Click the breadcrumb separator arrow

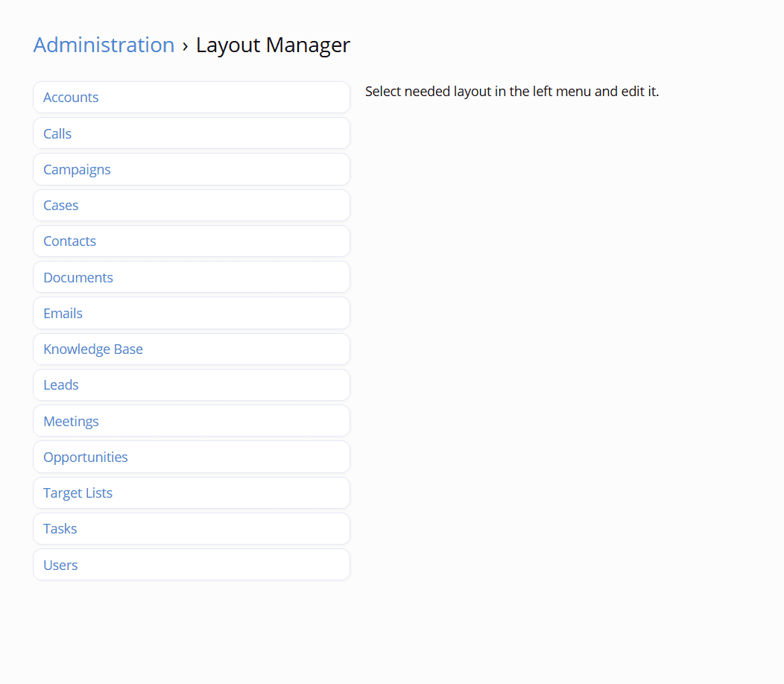point(185,46)
